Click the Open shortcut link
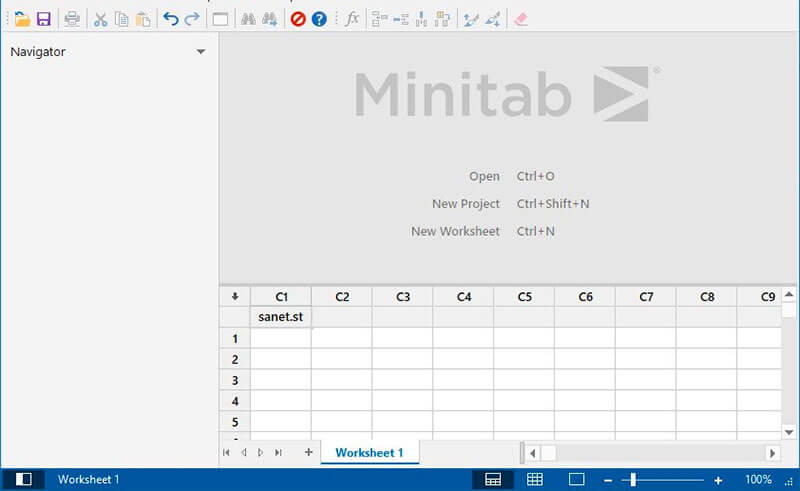Viewport: 800px width, 491px height. [484, 176]
